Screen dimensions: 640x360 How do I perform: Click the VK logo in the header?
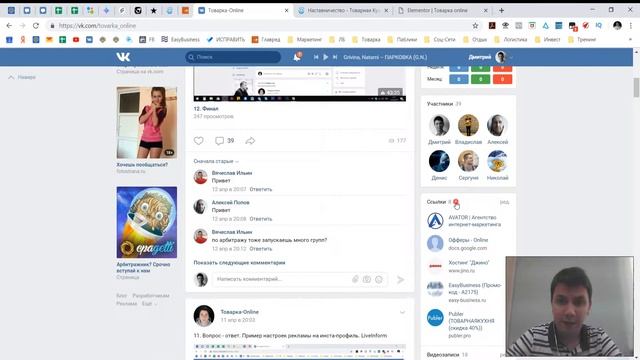pyautogui.click(x=123, y=57)
